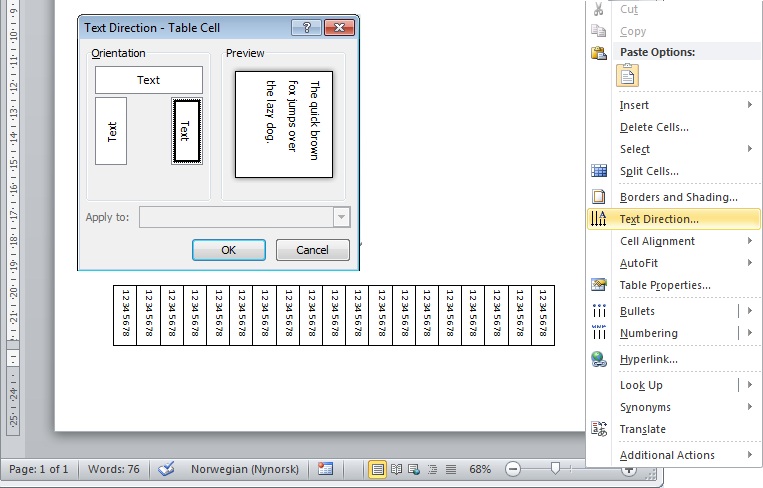Click the Translate icon

(599, 429)
